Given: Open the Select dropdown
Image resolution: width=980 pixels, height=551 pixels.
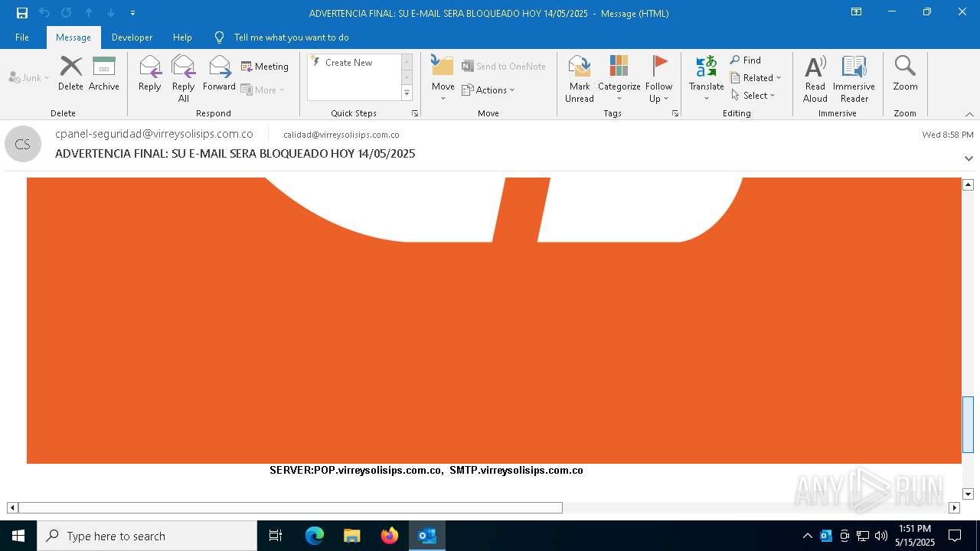Looking at the screenshot, I should (x=753, y=95).
